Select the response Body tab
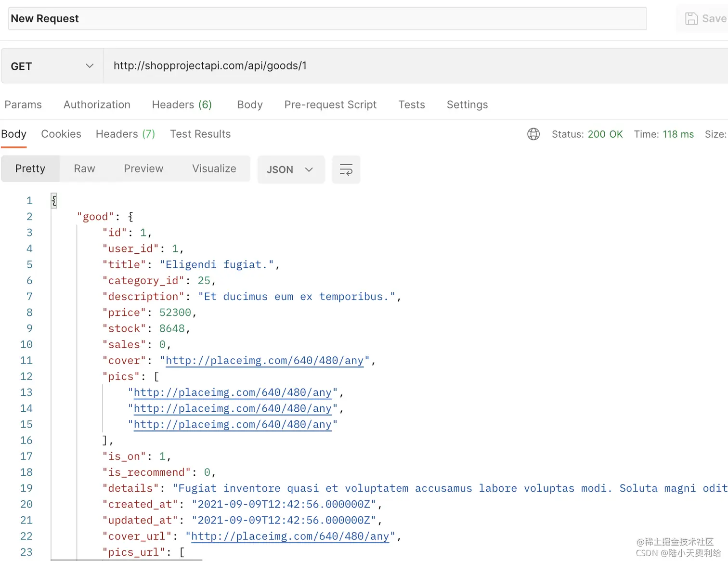728x561 pixels. tap(13, 134)
